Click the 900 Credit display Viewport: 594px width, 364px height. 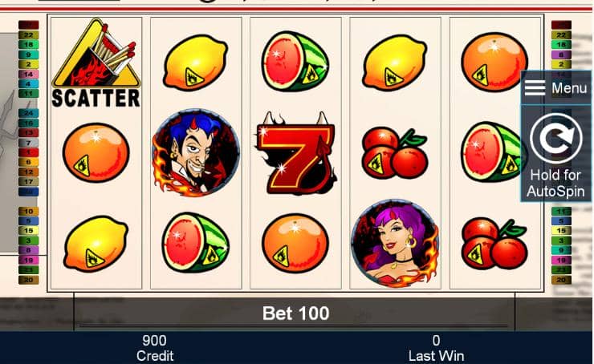155,348
